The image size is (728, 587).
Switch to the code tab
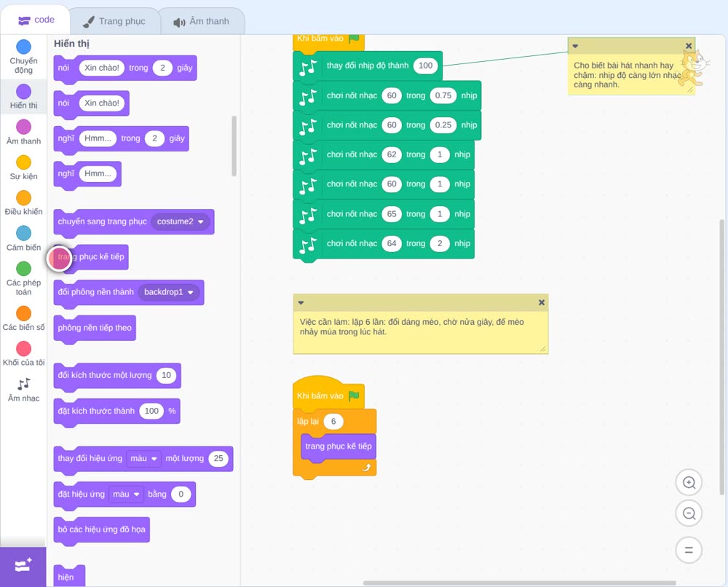[x=36, y=20]
